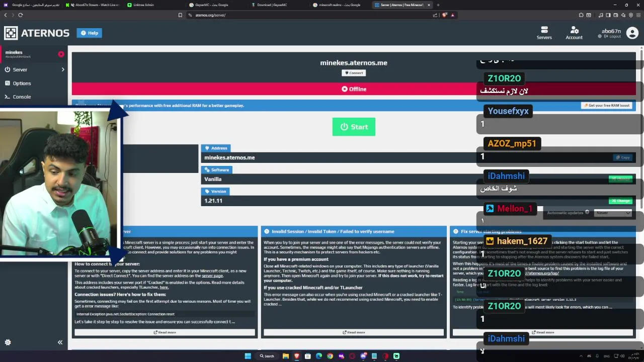644x362 pixels.
Task: Open a new browser tab
Action: point(438,5)
